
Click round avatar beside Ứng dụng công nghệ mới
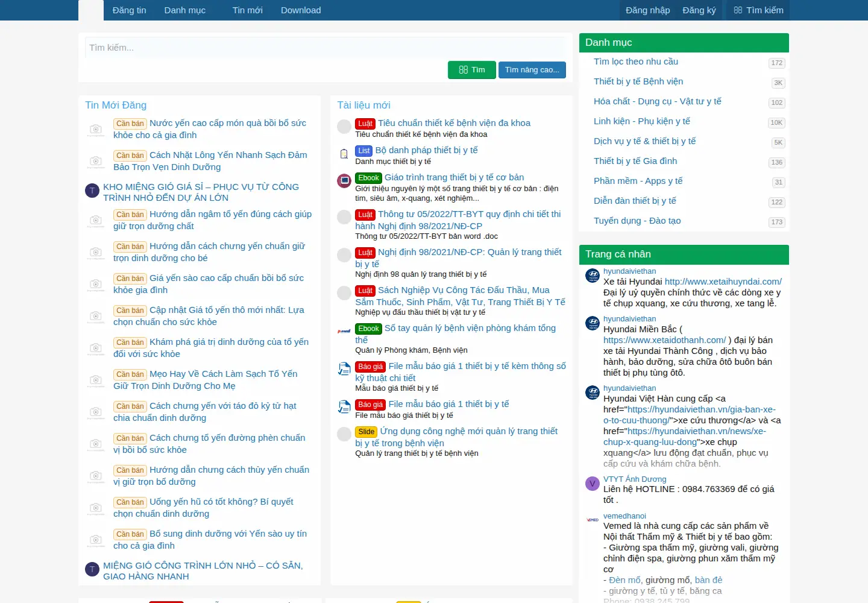(x=344, y=435)
